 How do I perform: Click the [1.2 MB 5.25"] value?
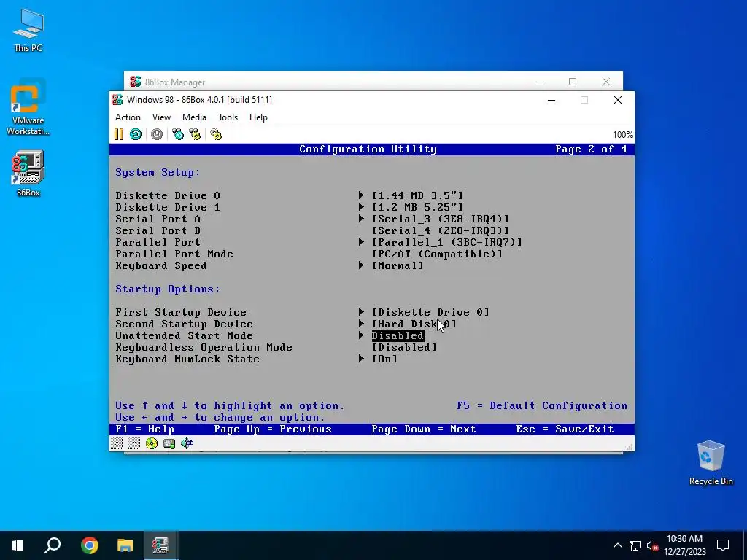coord(418,207)
